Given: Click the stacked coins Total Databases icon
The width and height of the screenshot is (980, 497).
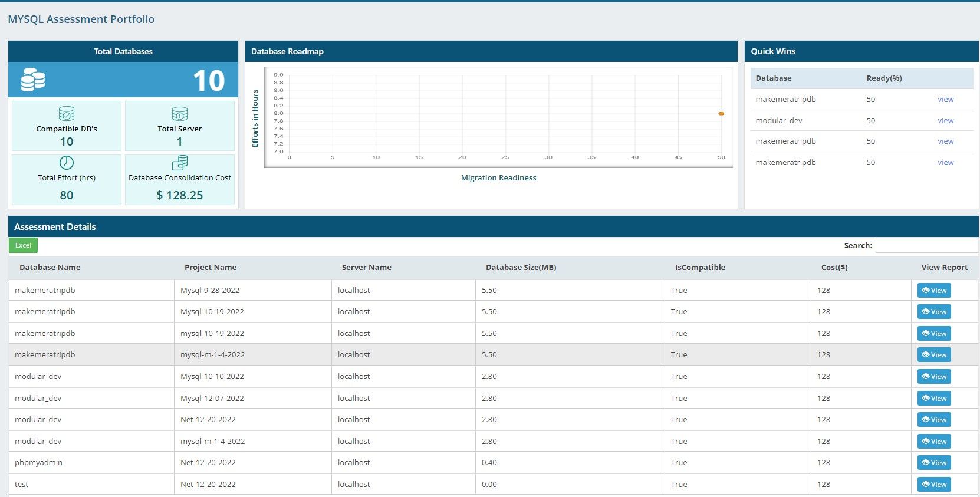Looking at the screenshot, I should [x=33, y=80].
